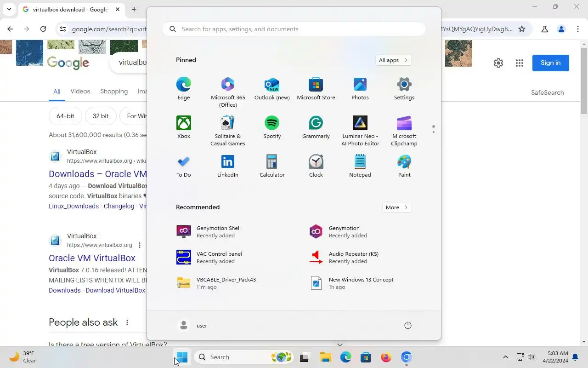Open New Windows 13 Concept file
This screenshot has width=588, height=368.
360,283
